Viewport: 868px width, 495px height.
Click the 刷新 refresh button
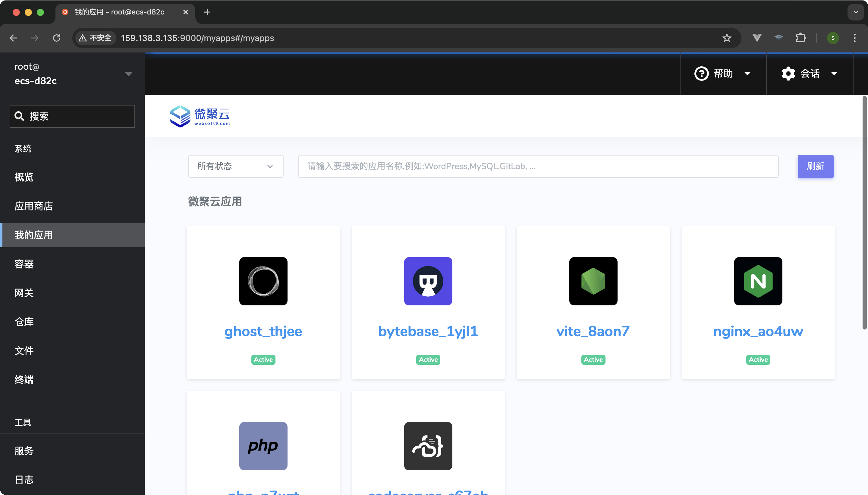[815, 166]
